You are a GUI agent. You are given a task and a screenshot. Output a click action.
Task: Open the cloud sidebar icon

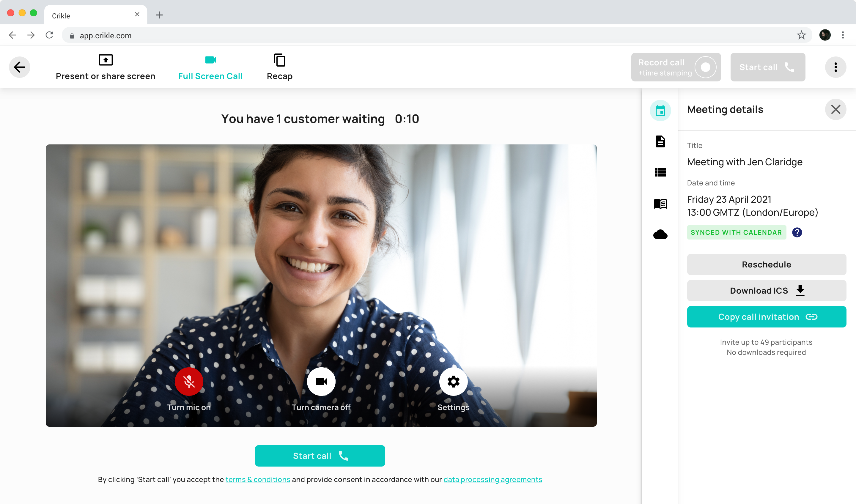[660, 234]
